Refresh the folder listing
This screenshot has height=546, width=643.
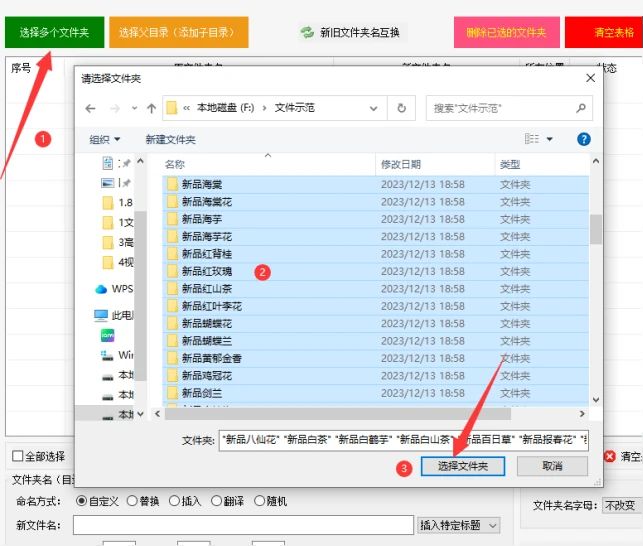point(401,108)
